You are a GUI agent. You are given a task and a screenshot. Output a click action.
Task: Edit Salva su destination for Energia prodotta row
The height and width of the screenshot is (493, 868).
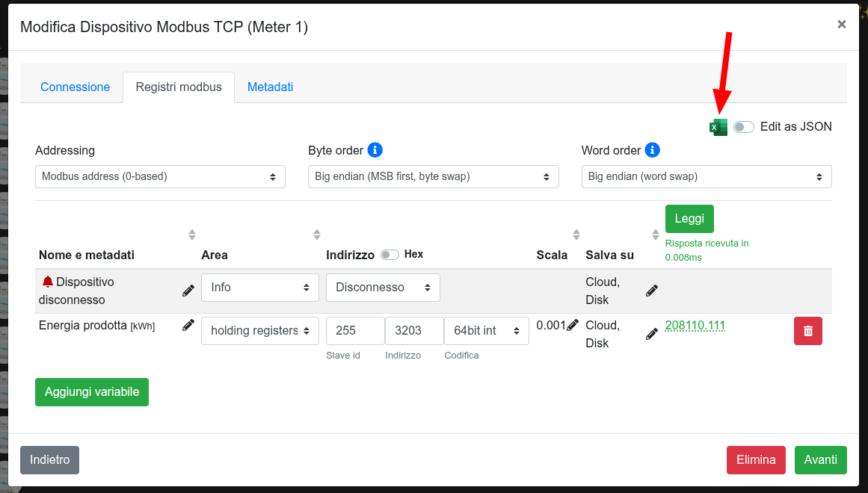[650, 333]
